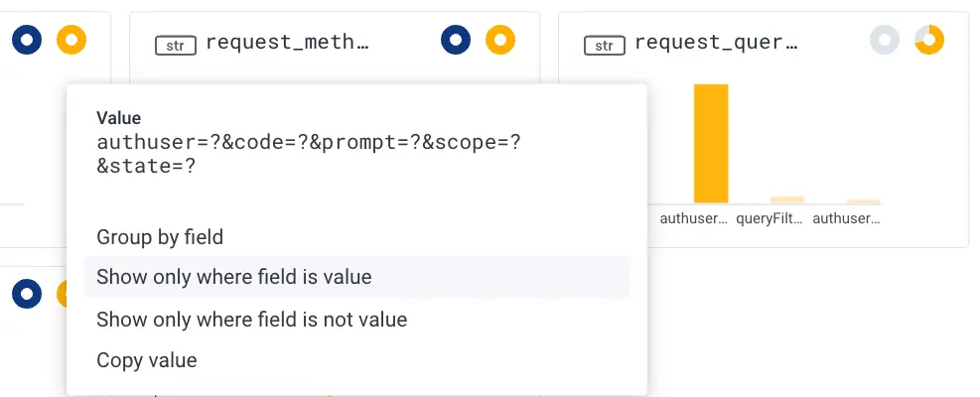Click yellow donut icon on request_quer card
This screenshot has width=980, height=397.
929,41
